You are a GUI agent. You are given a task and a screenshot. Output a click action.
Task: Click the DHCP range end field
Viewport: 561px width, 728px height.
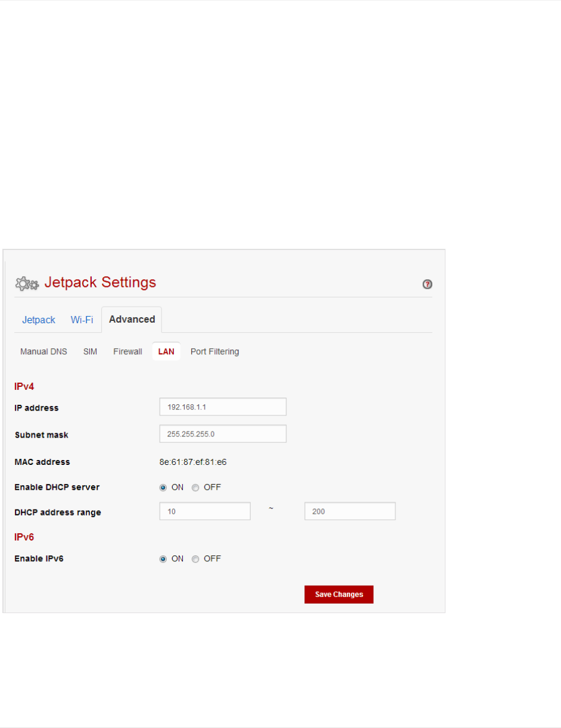click(350, 511)
